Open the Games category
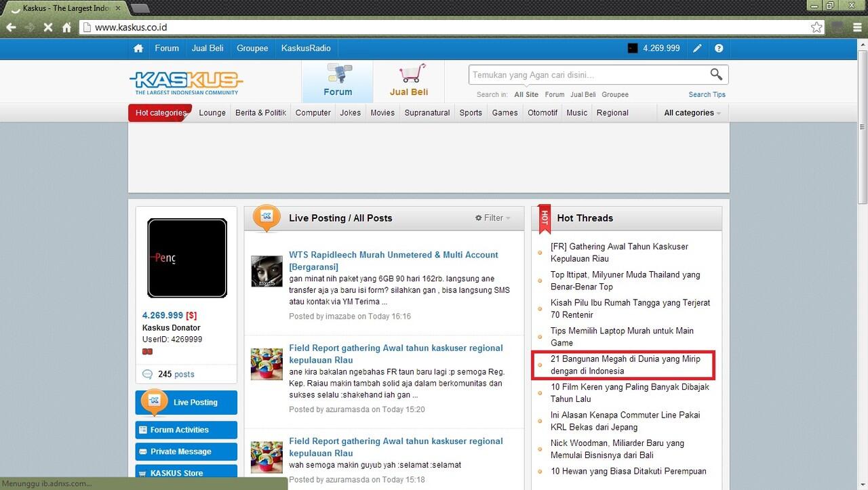The height and width of the screenshot is (490, 868). [x=505, y=113]
